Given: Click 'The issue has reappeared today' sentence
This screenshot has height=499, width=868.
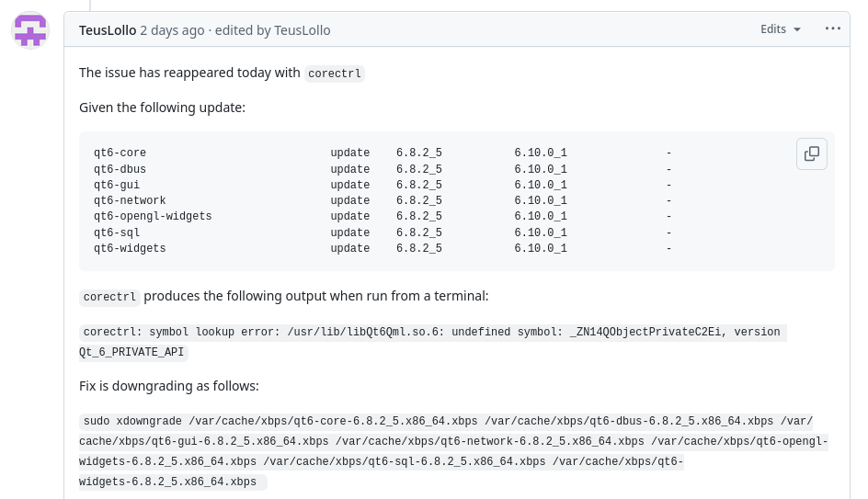Looking at the screenshot, I should [188, 73].
